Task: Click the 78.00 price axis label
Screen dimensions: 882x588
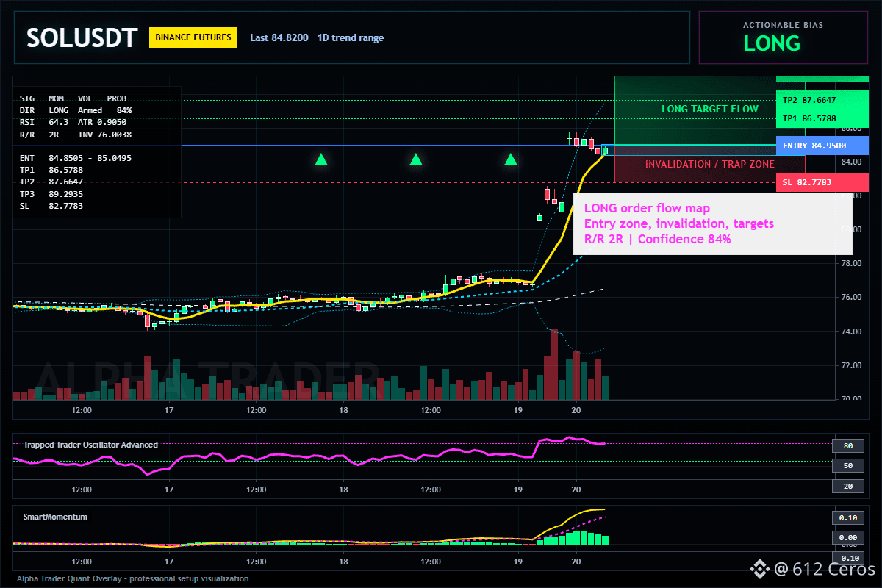Action: [851, 263]
